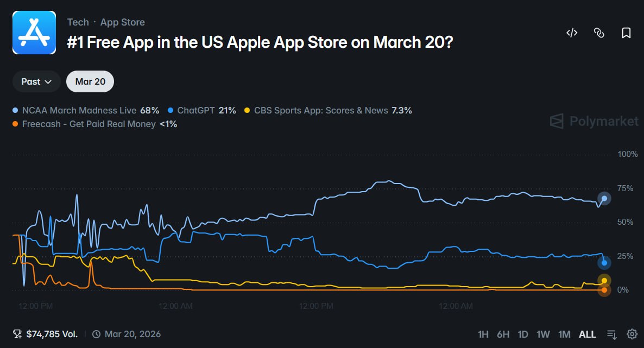
Task: Expand the Past dropdown
Action: click(x=36, y=81)
